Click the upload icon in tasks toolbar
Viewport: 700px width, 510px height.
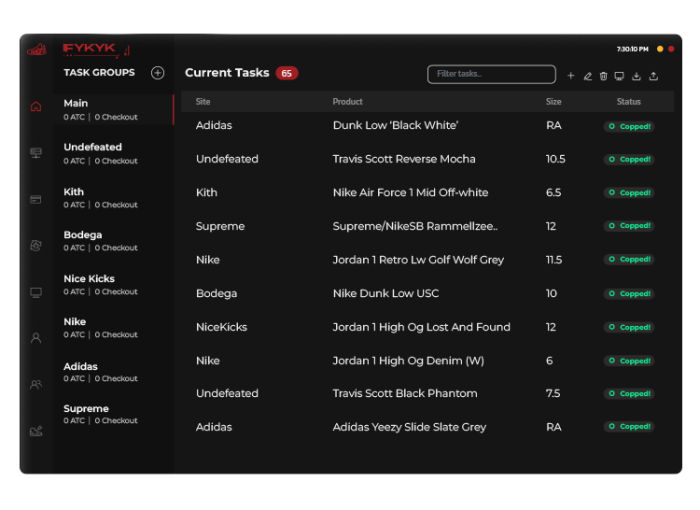coord(654,76)
